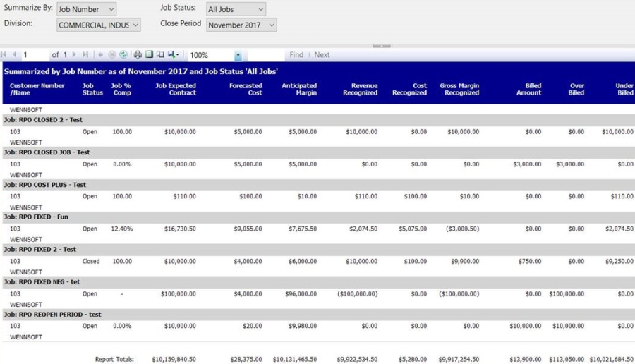635x364 pixels.
Task: Click the back to parent report arrow
Action: 101,55
